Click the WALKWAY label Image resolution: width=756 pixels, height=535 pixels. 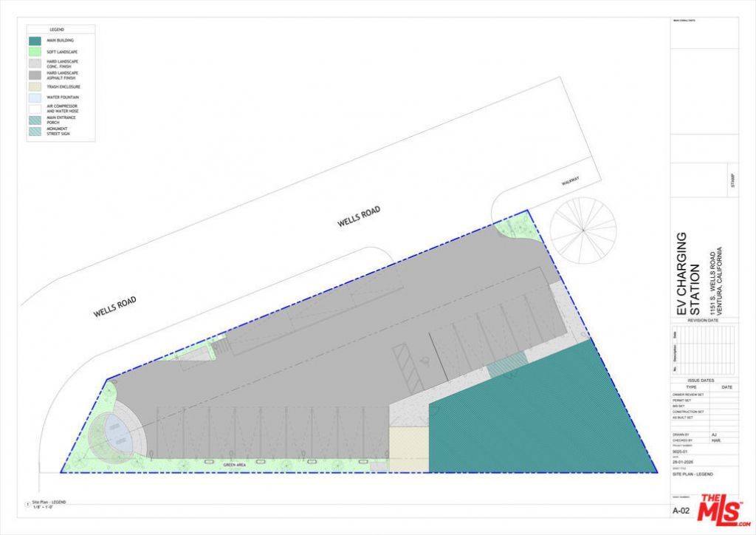(571, 181)
